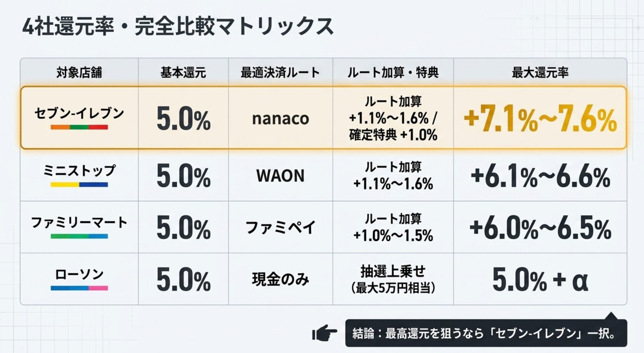Click the 抽選上乗せ bonus cell
Image resolution: width=644 pixels, height=353 pixels.
tap(393, 279)
